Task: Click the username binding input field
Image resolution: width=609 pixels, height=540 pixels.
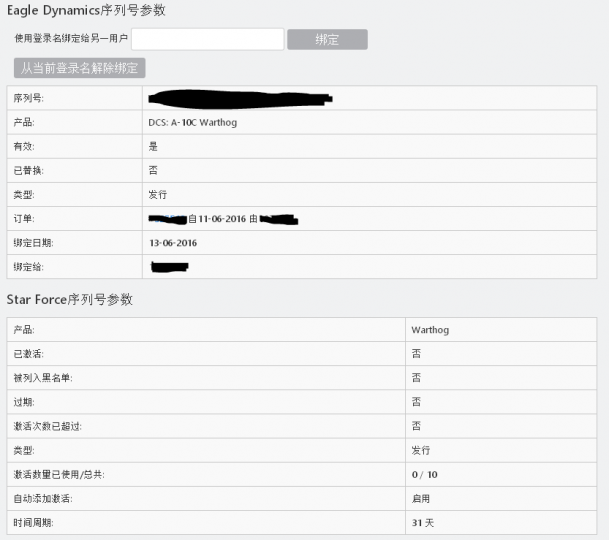Action: point(207,39)
